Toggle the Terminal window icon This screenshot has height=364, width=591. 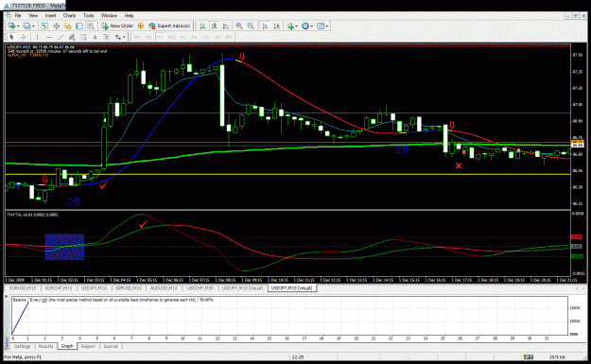click(x=79, y=26)
